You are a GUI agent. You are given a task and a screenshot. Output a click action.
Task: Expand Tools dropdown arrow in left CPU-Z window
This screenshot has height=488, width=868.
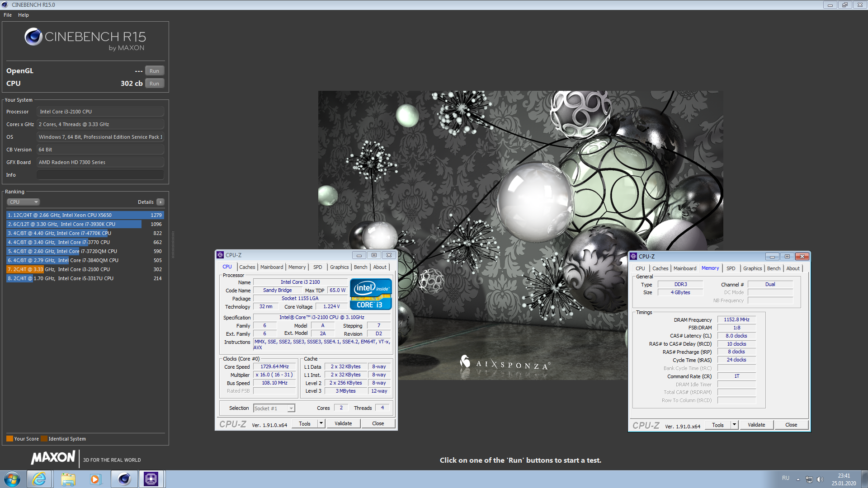coord(321,424)
